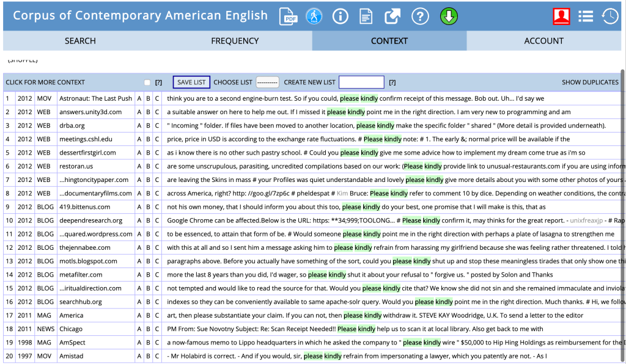
Task: Click the external link share icon
Action: [392, 16]
